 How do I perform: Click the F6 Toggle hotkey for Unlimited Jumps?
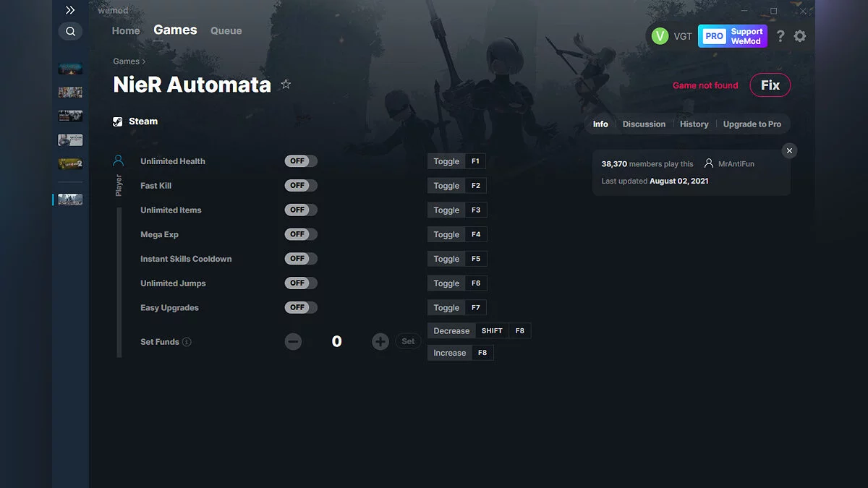[456, 283]
